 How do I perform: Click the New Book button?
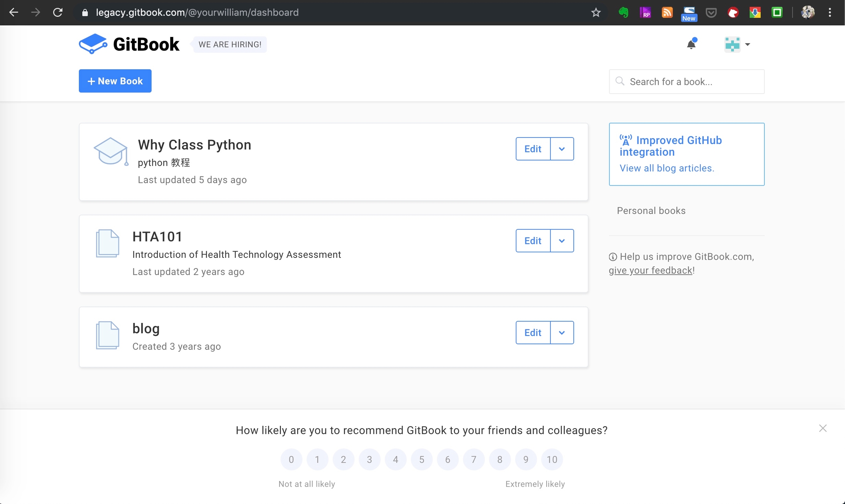tap(115, 81)
